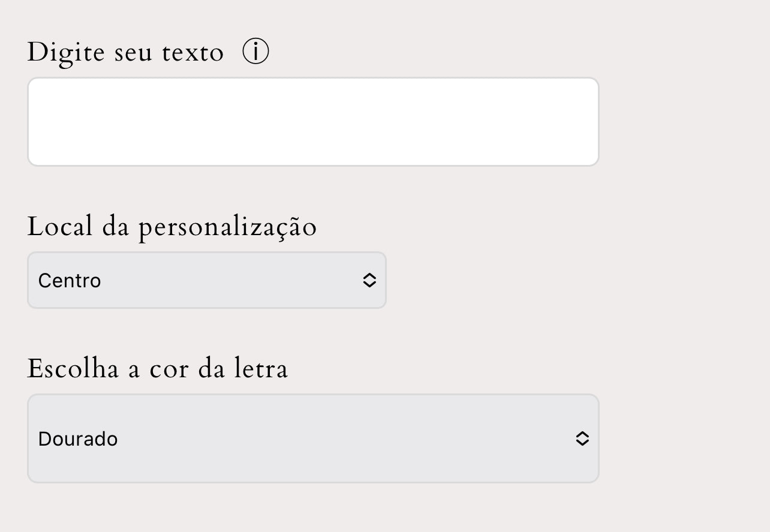Focus the Digite seu texto input box
The image size is (770, 532).
coord(313,122)
